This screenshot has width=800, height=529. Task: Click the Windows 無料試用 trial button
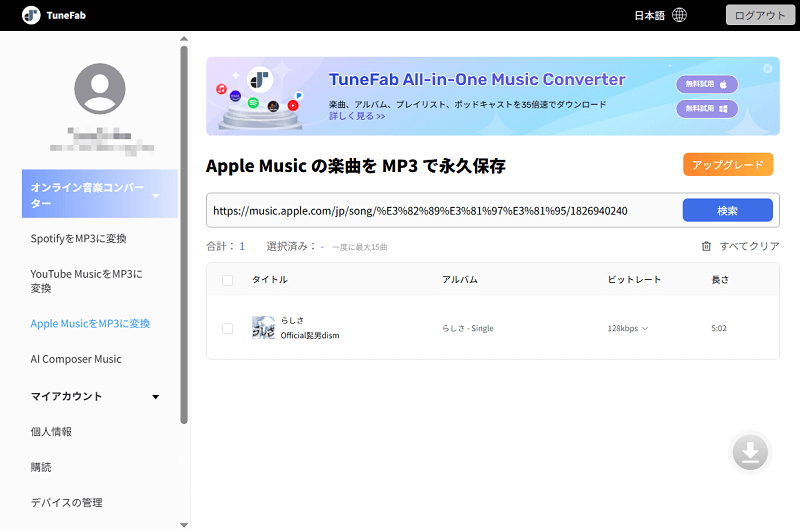[x=707, y=109]
